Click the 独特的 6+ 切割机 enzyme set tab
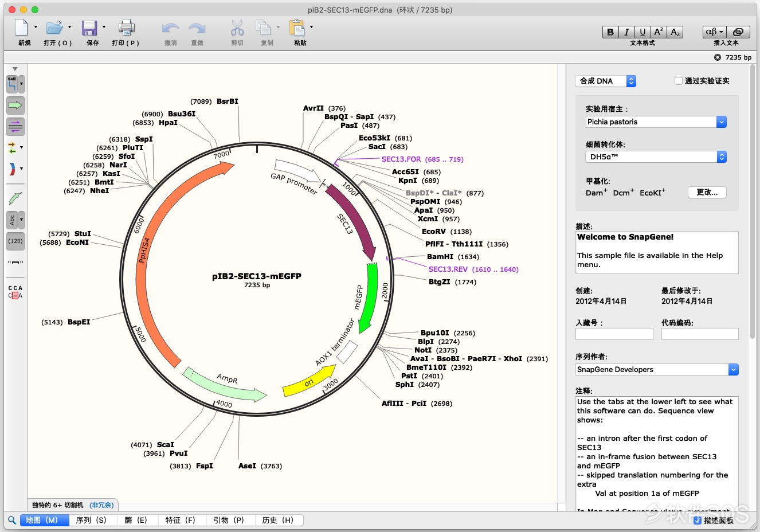 pos(58,505)
